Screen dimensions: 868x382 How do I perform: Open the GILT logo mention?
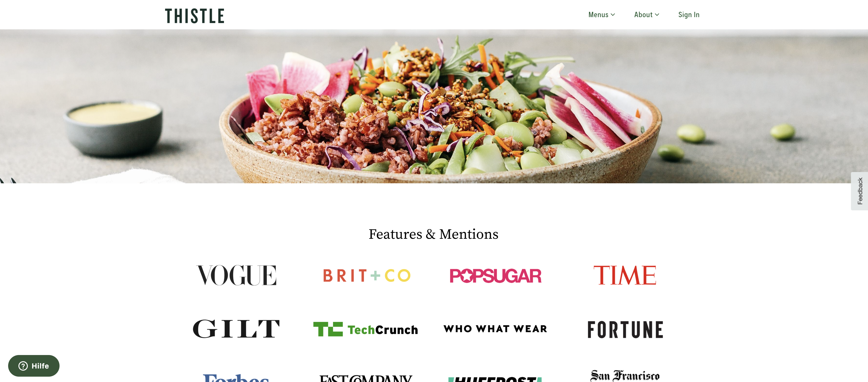pyautogui.click(x=236, y=329)
